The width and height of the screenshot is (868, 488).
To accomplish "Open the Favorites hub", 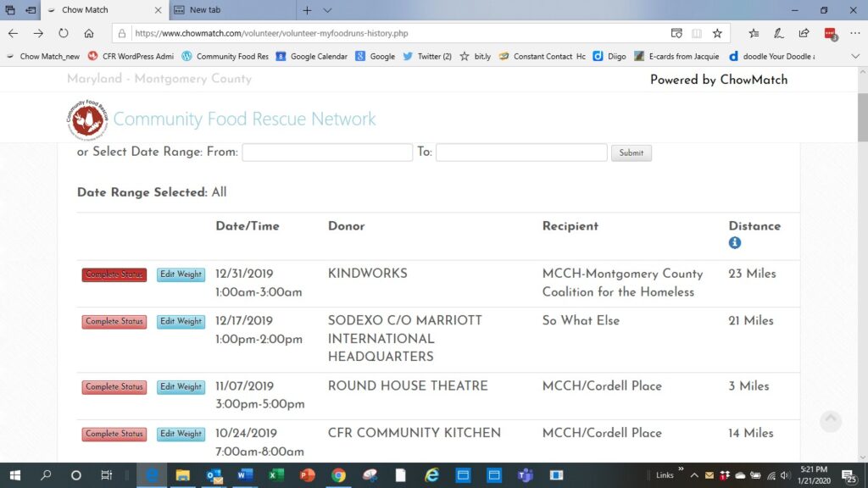I will [754, 33].
